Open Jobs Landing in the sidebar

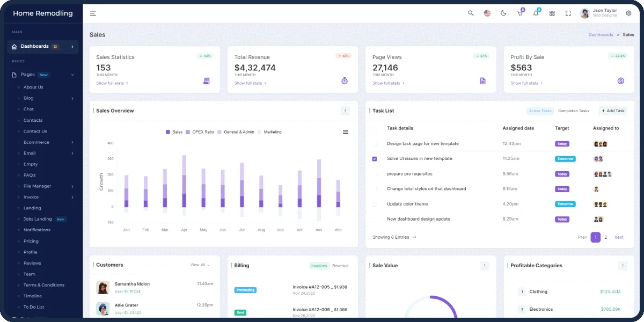(38, 219)
